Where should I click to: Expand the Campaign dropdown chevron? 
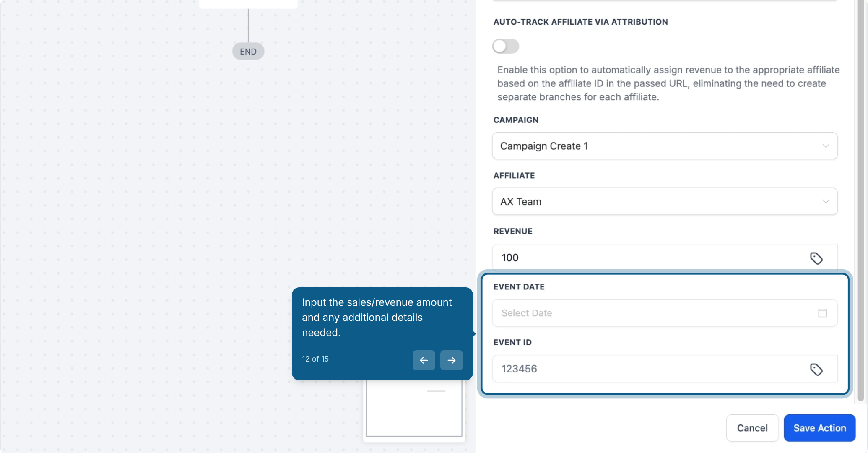tap(825, 146)
